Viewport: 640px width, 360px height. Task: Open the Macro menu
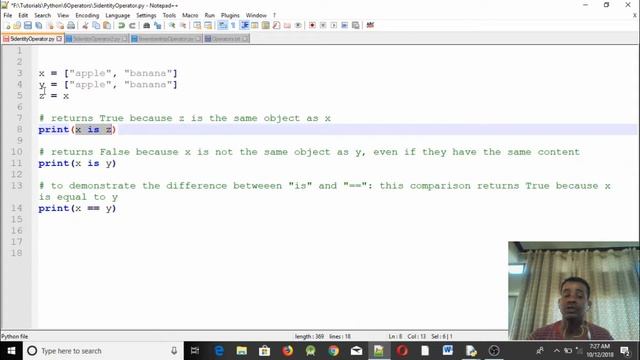[x=190, y=16]
